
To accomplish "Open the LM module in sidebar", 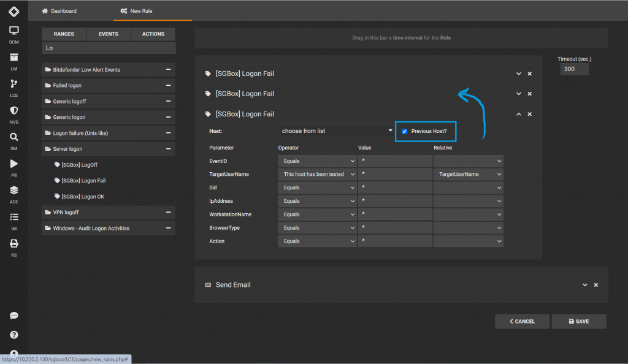I will [14, 62].
